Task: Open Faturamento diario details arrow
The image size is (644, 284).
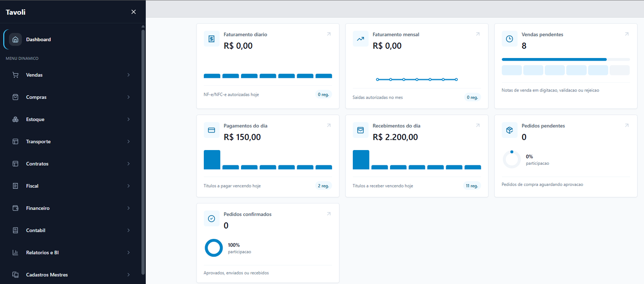Action: tap(329, 34)
